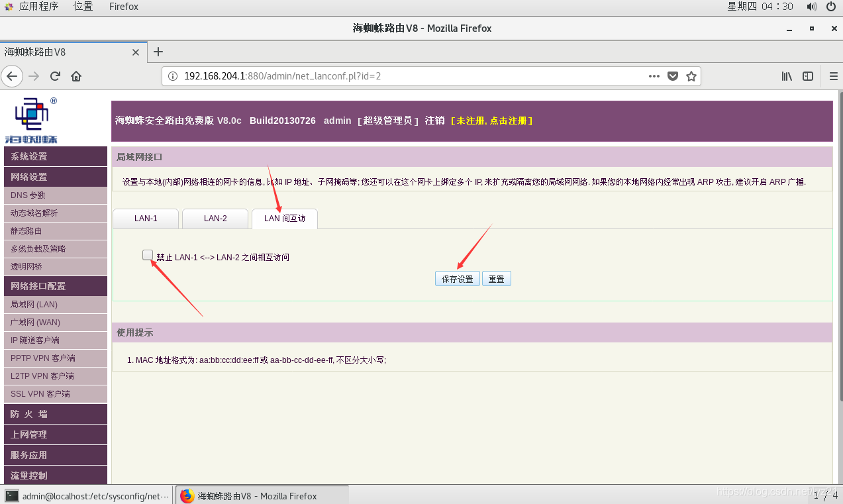Open 广域网 (WAN) in the sidebar
The height and width of the screenshot is (504, 843).
(x=56, y=323)
